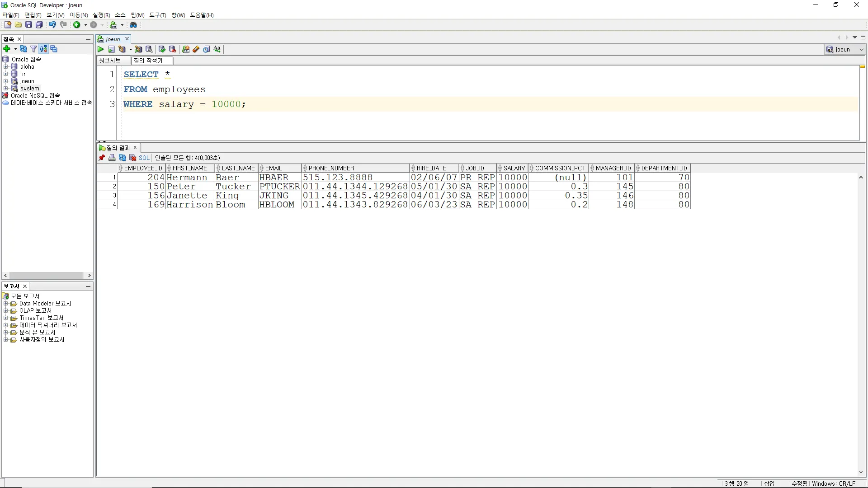
Task: Expand the Data Modeler reports folder
Action: [x=6, y=304]
